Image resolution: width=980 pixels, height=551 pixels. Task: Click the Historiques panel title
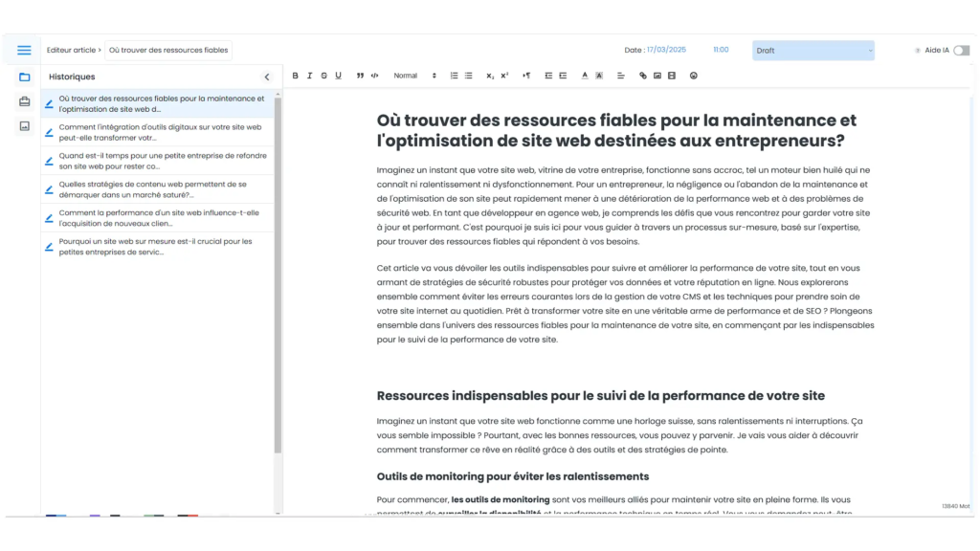[72, 77]
